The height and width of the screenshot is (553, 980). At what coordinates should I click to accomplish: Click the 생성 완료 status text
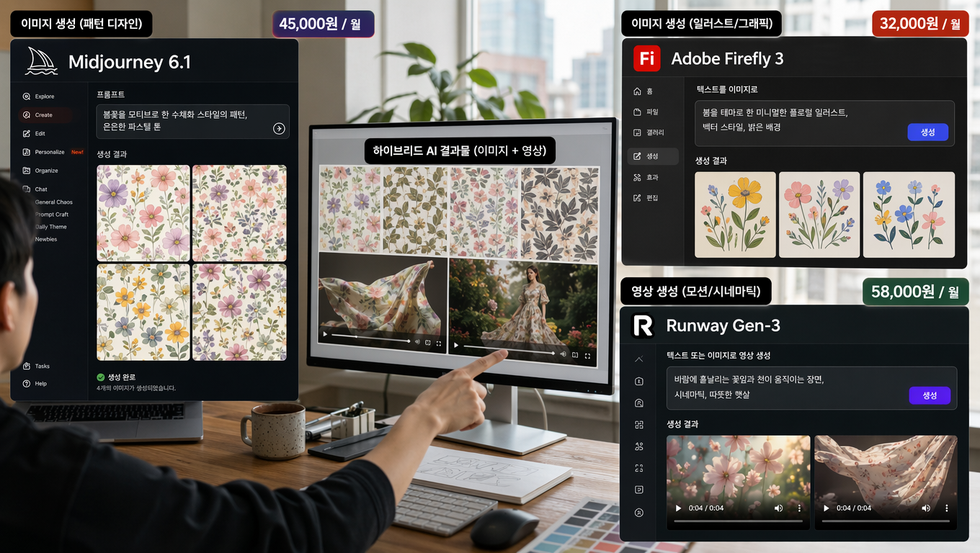(x=121, y=377)
